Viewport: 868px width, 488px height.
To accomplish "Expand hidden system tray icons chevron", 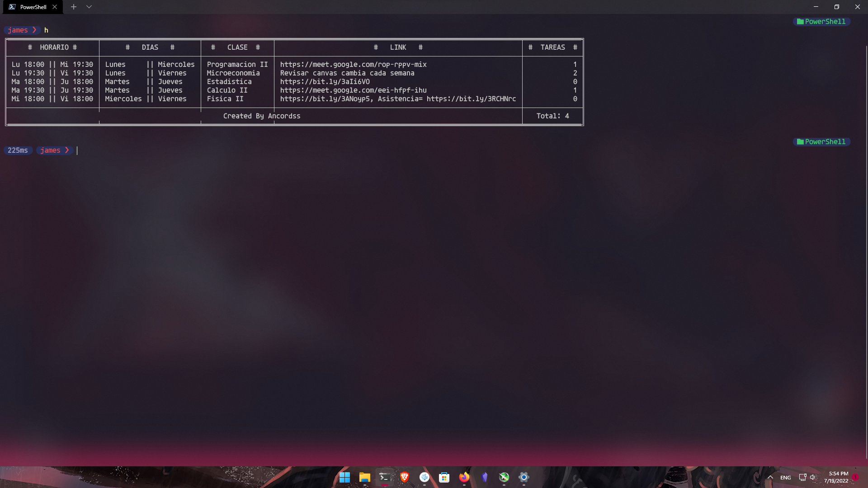I will point(770,477).
